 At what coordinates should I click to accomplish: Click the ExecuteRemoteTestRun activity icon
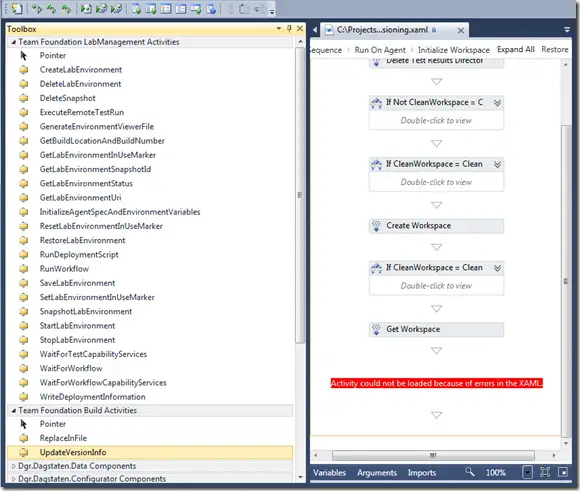(24, 112)
